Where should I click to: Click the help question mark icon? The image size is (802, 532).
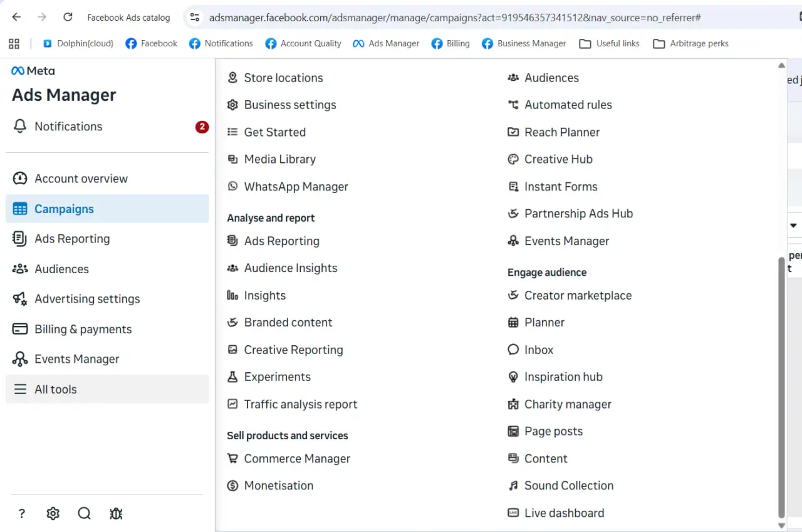[x=22, y=514]
